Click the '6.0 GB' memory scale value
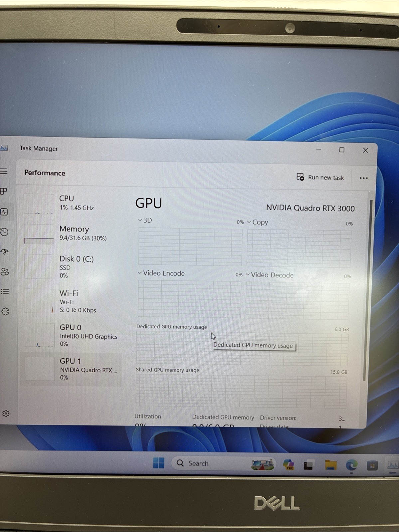 pyautogui.click(x=341, y=329)
